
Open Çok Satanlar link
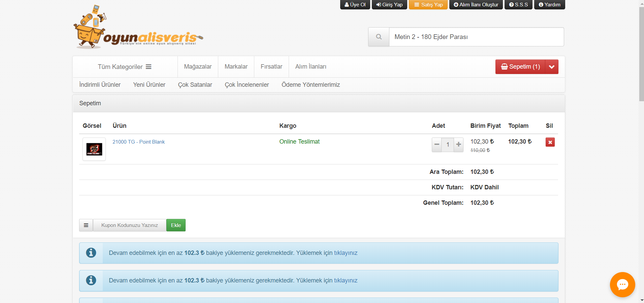(195, 85)
